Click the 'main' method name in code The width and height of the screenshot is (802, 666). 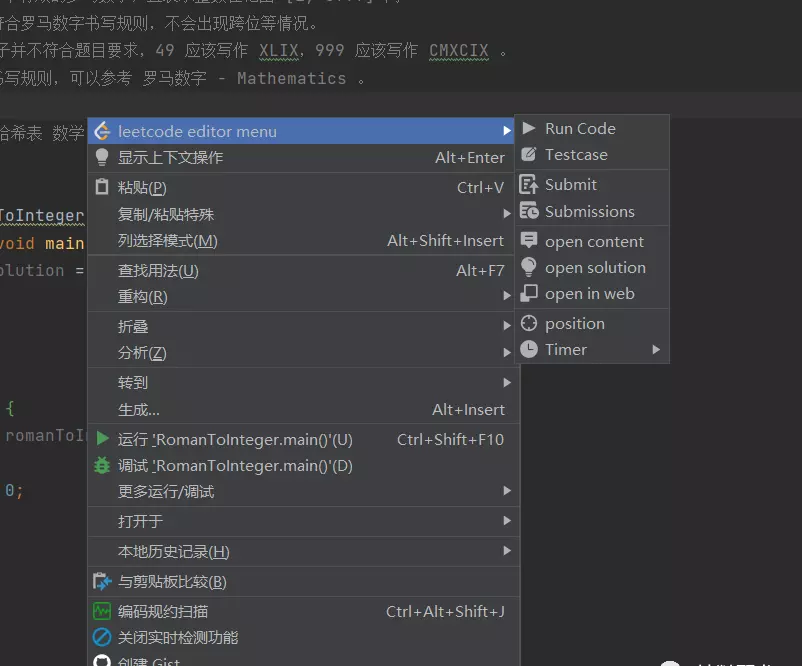(x=64, y=243)
